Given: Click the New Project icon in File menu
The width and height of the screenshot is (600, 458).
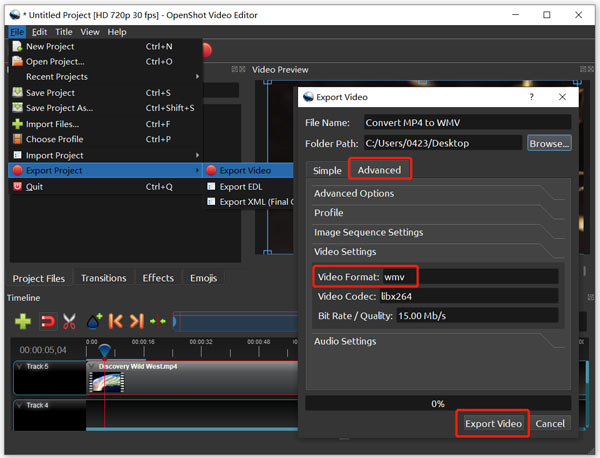Looking at the screenshot, I should tap(17, 46).
